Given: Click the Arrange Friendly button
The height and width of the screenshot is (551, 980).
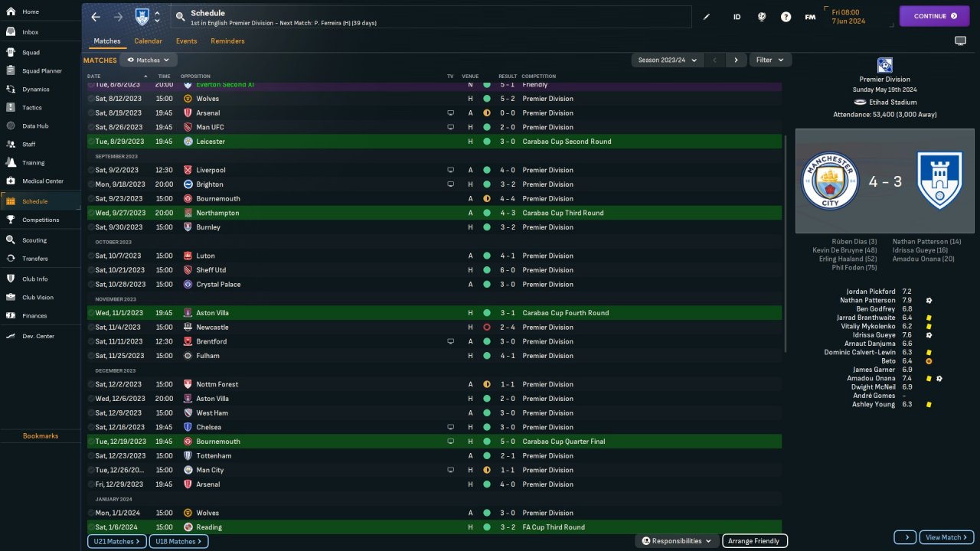Looking at the screenshot, I should click(x=754, y=541).
